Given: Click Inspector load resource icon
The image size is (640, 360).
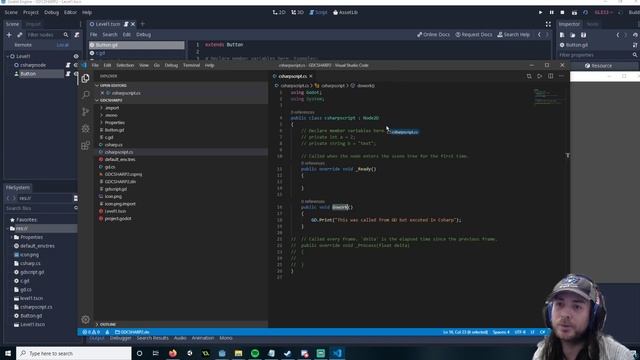Looking at the screenshot, I should (x=573, y=35).
